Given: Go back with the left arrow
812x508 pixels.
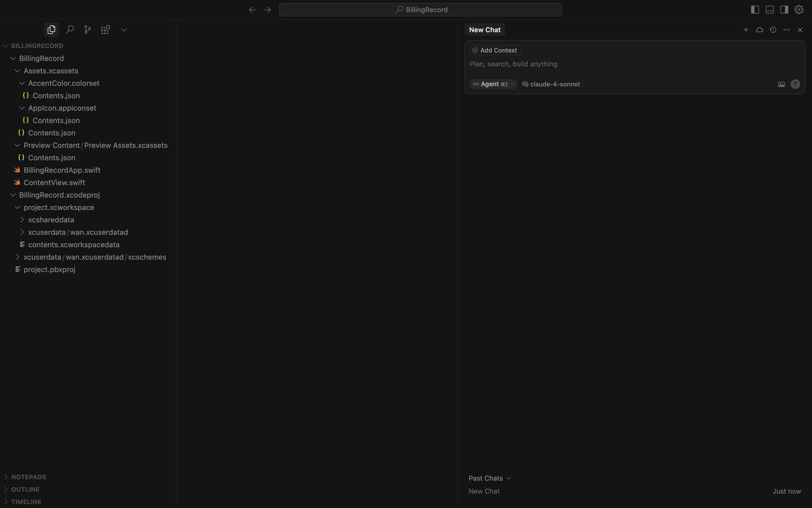Looking at the screenshot, I should pos(252,10).
